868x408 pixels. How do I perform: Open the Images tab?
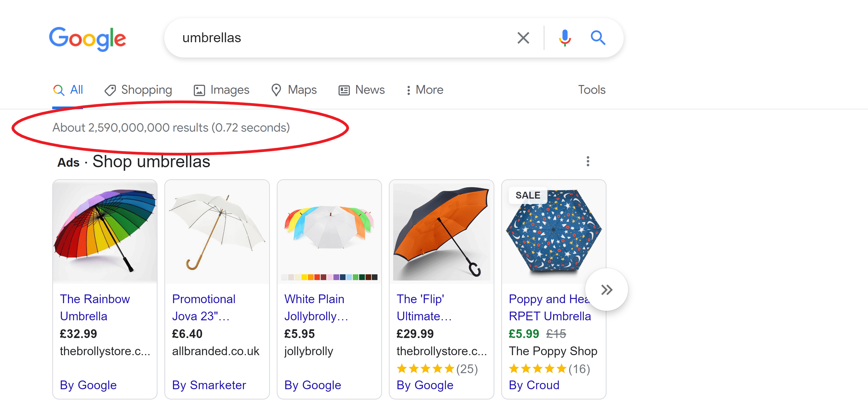[x=221, y=90]
